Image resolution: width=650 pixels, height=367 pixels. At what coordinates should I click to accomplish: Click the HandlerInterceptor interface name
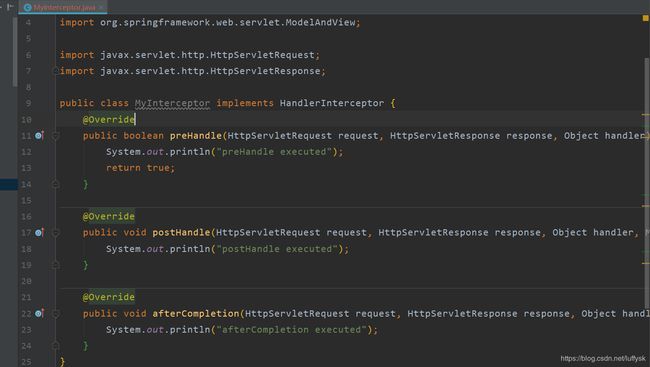coord(332,103)
